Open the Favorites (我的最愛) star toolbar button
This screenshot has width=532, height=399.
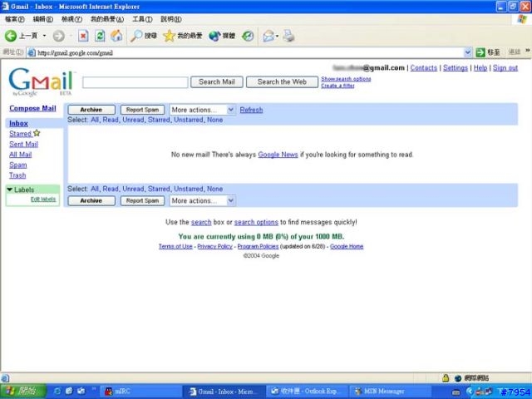183,36
